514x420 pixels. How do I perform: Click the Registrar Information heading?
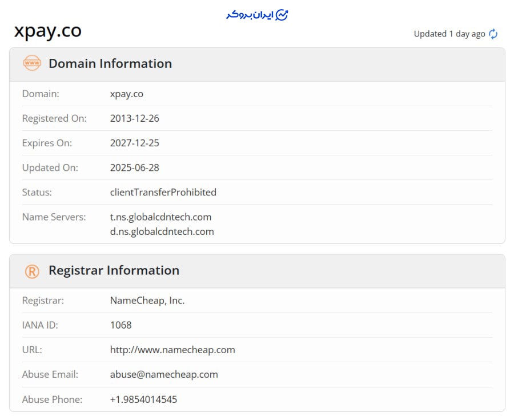[x=114, y=270]
